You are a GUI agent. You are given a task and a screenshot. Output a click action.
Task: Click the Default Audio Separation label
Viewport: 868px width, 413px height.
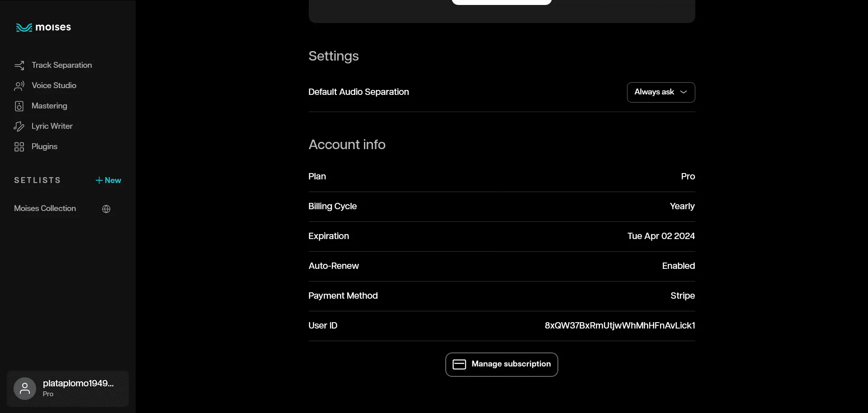coord(359,92)
